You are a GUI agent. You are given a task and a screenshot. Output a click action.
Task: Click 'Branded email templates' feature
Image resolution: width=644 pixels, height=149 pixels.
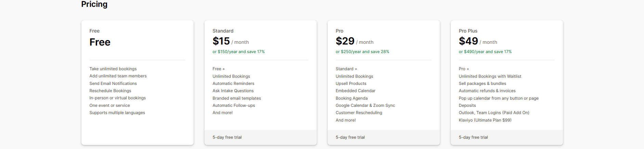click(x=237, y=98)
